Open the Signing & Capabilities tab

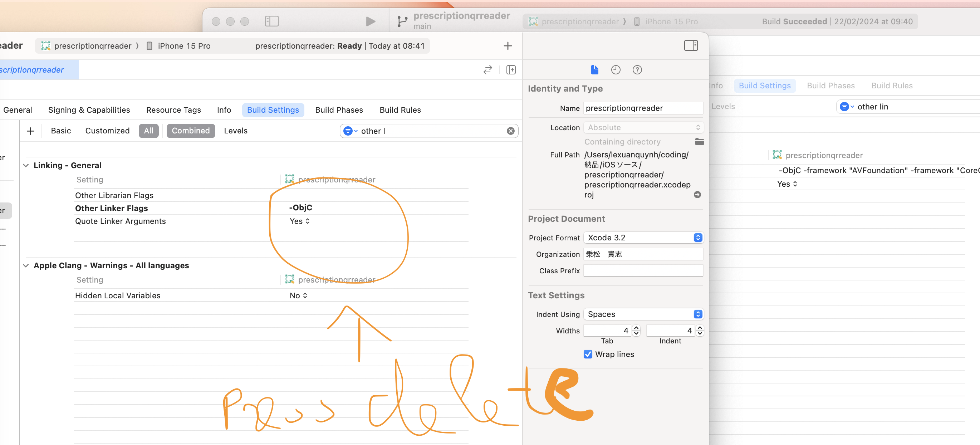coord(89,110)
